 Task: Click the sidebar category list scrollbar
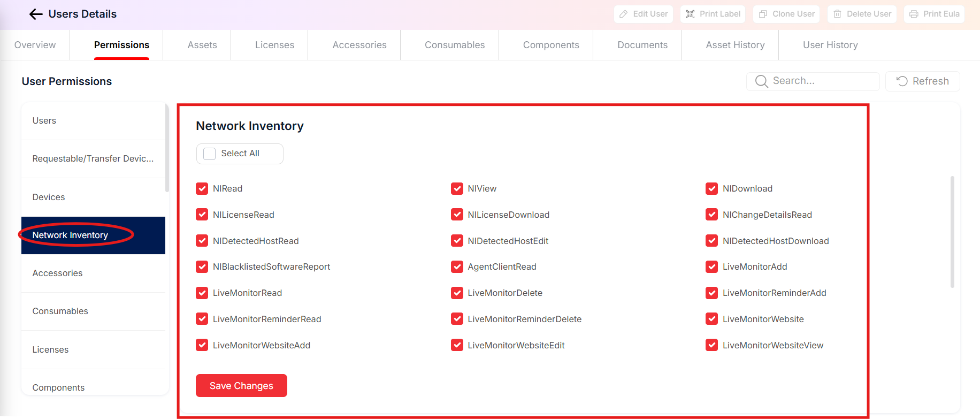(x=167, y=148)
